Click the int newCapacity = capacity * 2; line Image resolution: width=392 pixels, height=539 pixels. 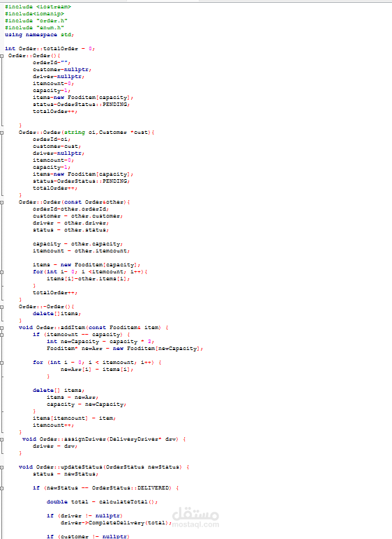point(100,342)
